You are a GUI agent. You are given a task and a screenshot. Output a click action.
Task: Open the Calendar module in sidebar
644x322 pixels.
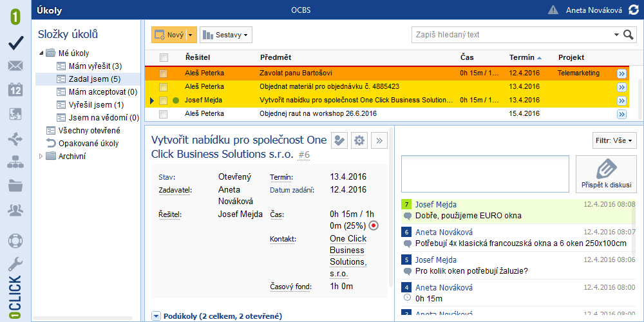click(x=15, y=90)
